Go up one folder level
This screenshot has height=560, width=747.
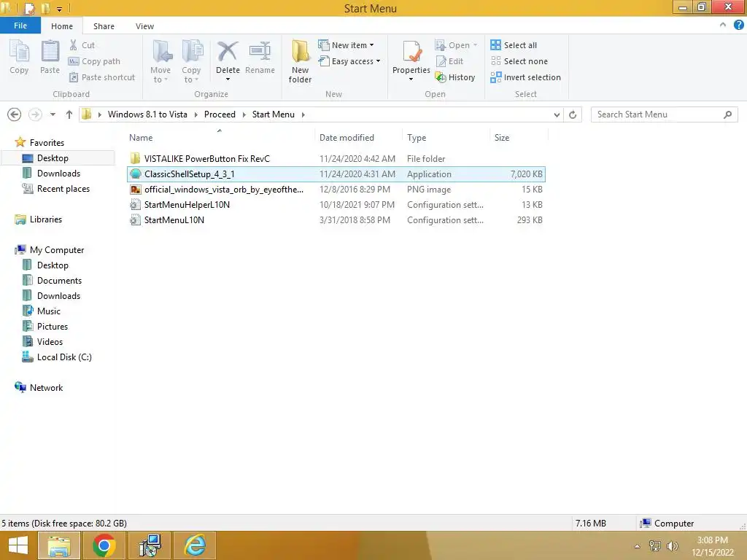(69, 114)
